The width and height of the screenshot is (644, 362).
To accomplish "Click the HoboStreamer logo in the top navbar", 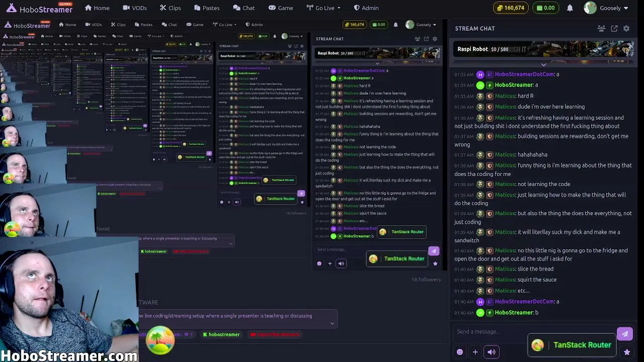I will click(39, 9).
